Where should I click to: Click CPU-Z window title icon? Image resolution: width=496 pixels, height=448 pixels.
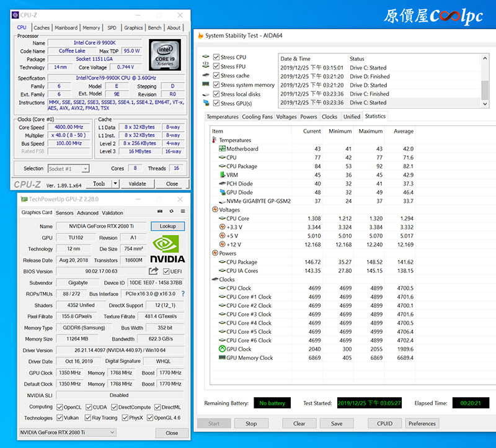(x=15, y=15)
